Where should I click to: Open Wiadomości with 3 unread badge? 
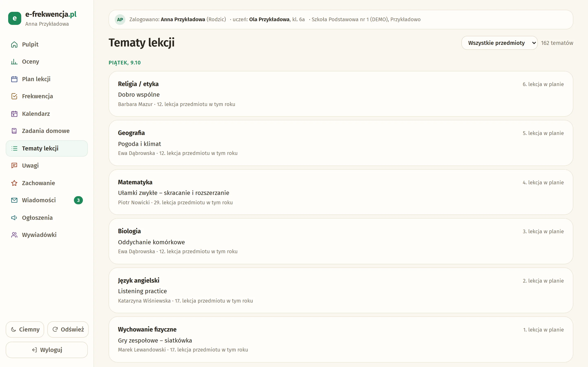coord(47,200)
